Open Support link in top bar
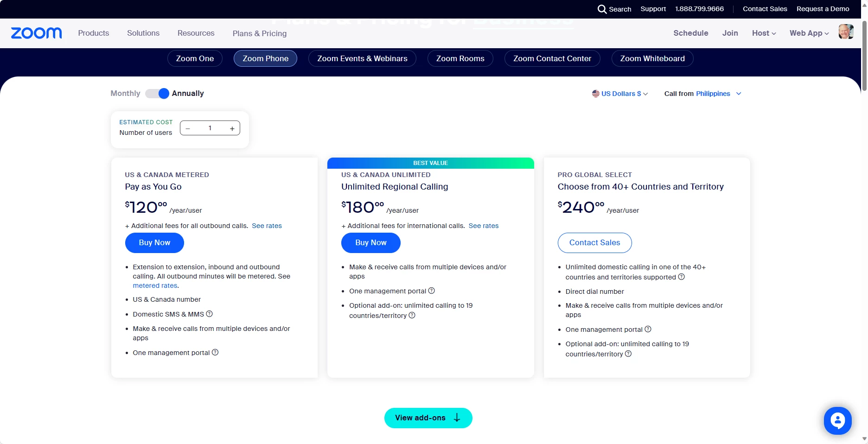This screenshot has height=444, width=868. tap(653, 9)
